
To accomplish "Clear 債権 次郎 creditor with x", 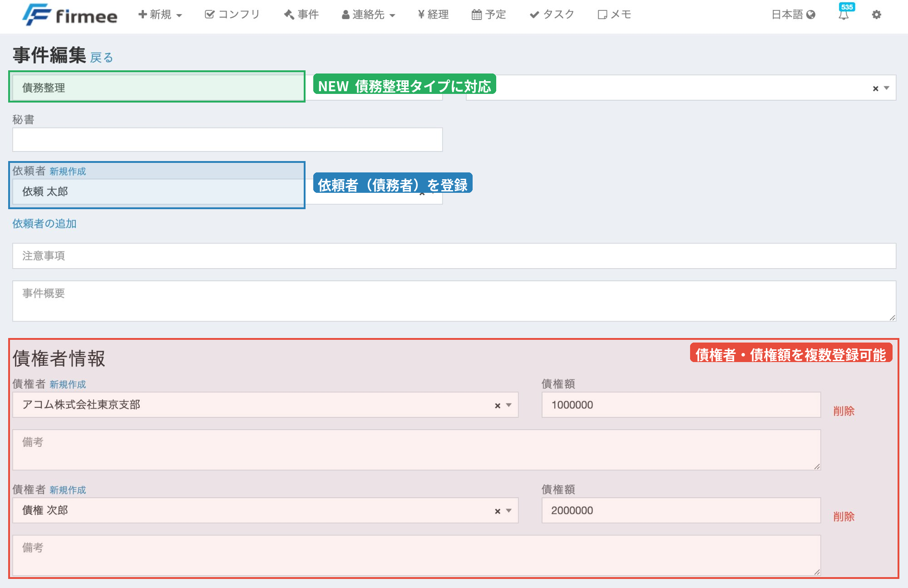I will [x=498, y=511].
